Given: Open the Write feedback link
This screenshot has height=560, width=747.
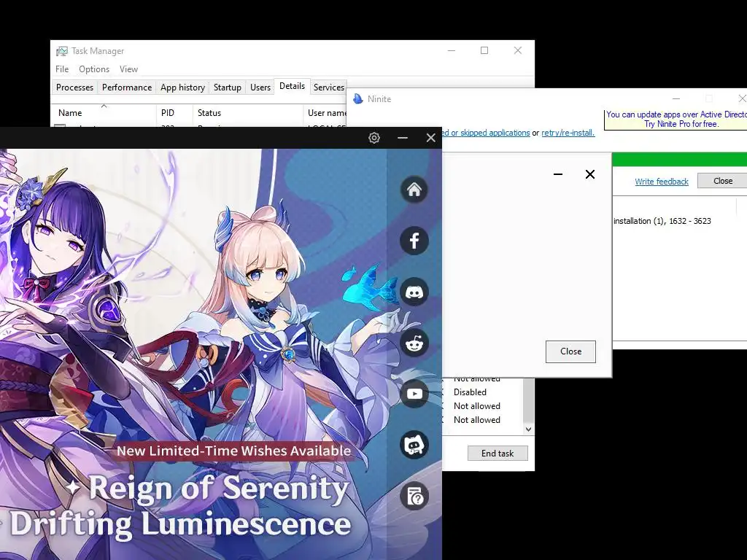Looking at the screenshot, I should [x=661, y=182].
